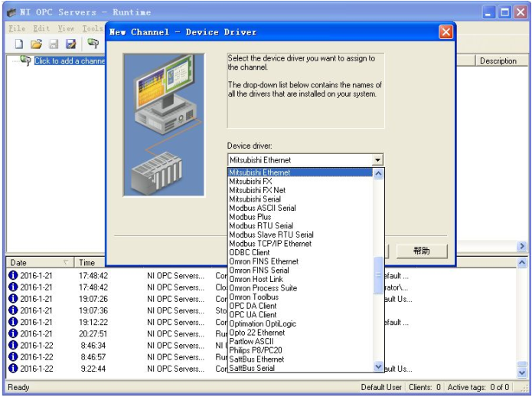Click the info icon on the 8:46:34 log row
Viewport: 532px width, 397px height.
[13, 345]
